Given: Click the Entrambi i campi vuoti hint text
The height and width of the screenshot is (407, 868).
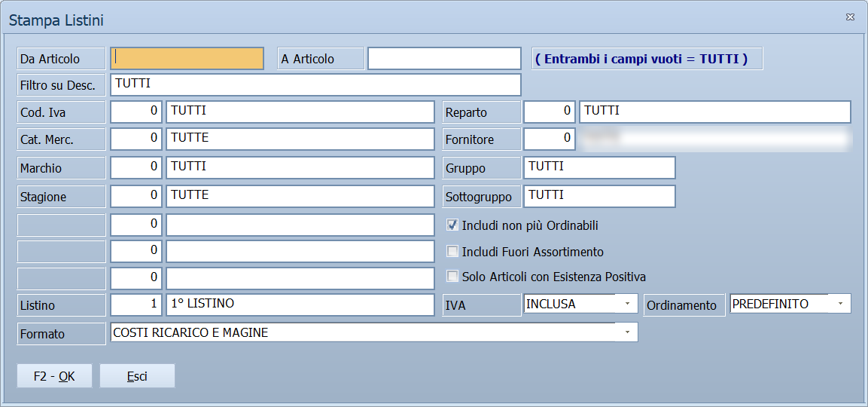Looking at the screenshot, I should (x=647, y=59).
